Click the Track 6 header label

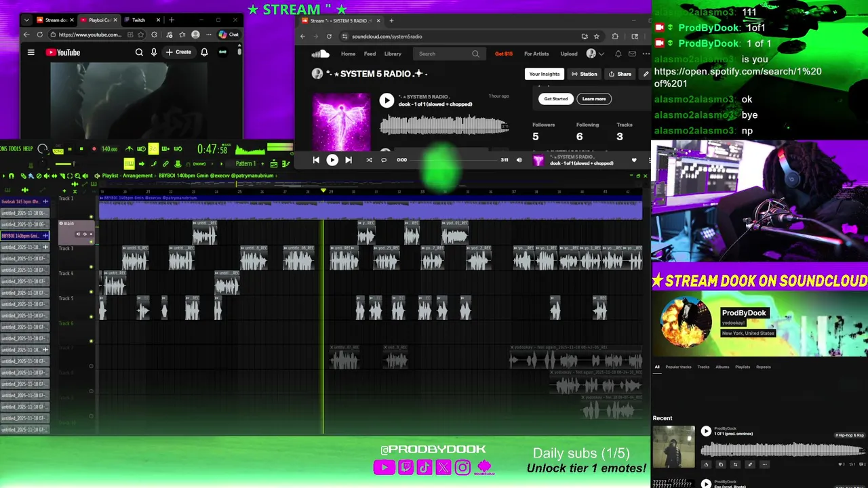[x=66, y=323]
